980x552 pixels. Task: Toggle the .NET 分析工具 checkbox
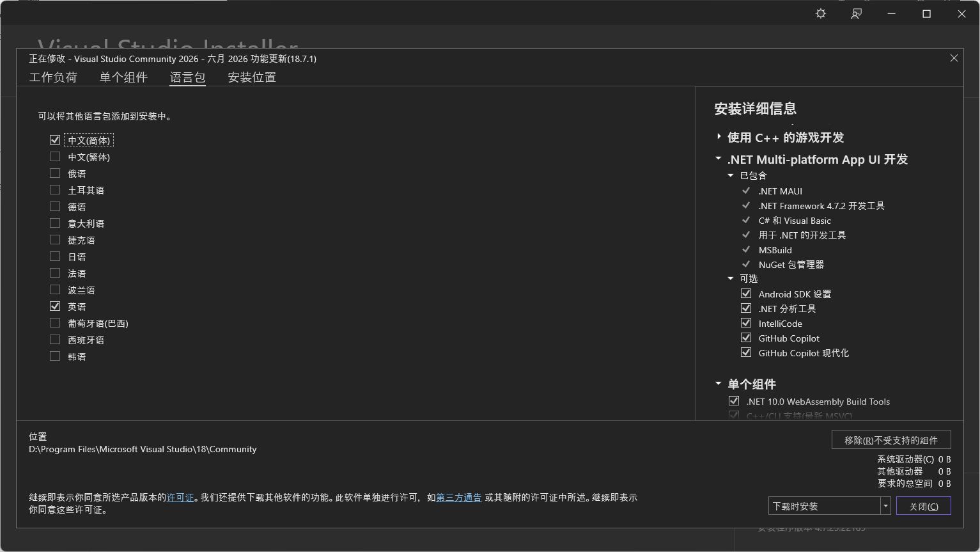(746, 308)
